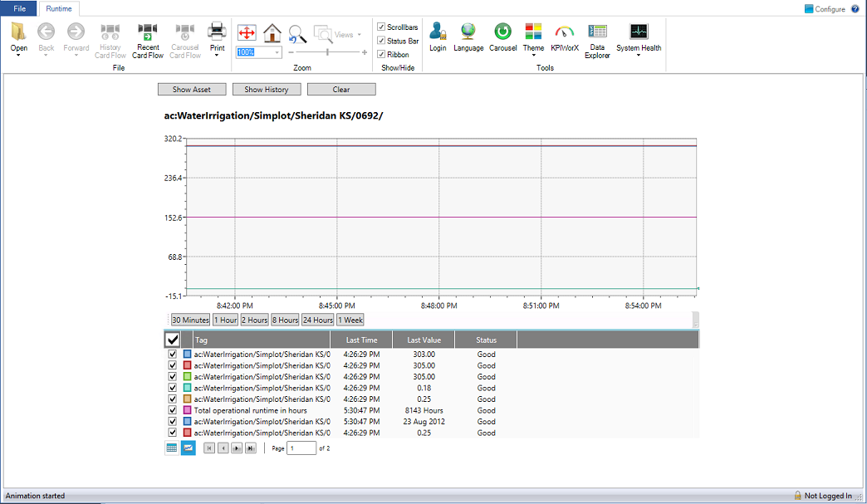Open the Language settings
Screen dimensions: 867x504
click(x=468, y=38)
